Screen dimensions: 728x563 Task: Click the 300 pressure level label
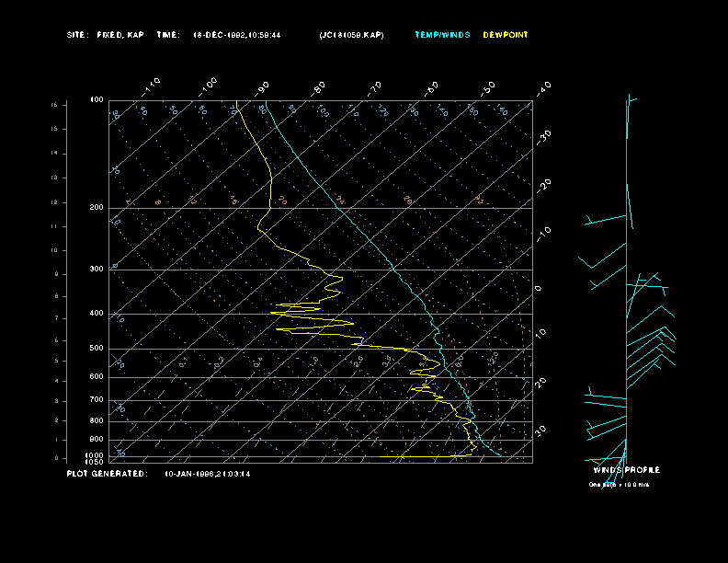(97, 270)
